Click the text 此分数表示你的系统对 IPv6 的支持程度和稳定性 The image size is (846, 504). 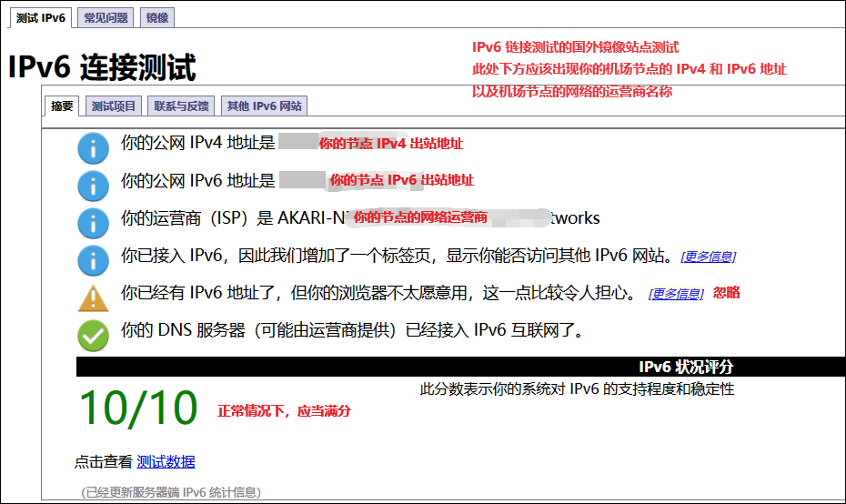[x=577, y=389]
